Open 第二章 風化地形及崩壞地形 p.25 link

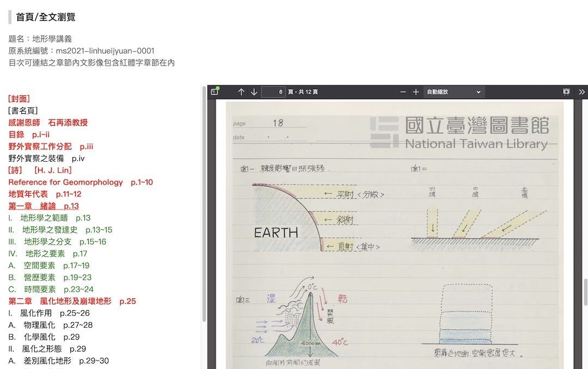coord(72,302)
